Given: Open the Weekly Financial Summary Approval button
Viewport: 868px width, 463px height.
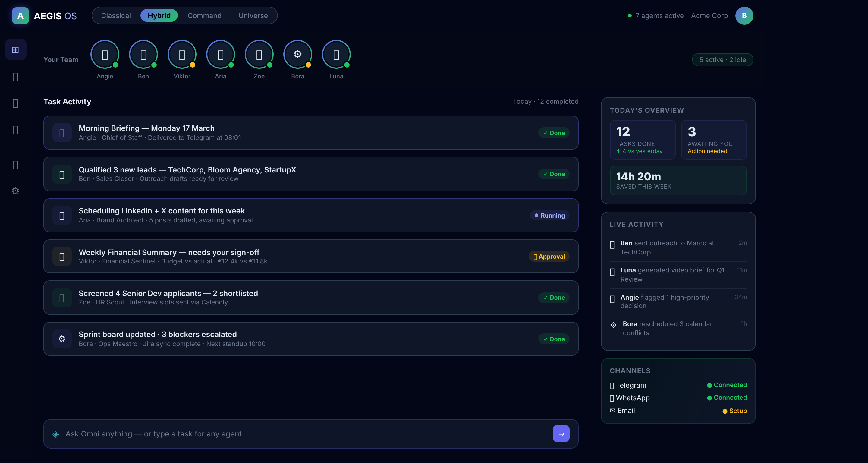Looking at the screenshot, I should (549, 257).
